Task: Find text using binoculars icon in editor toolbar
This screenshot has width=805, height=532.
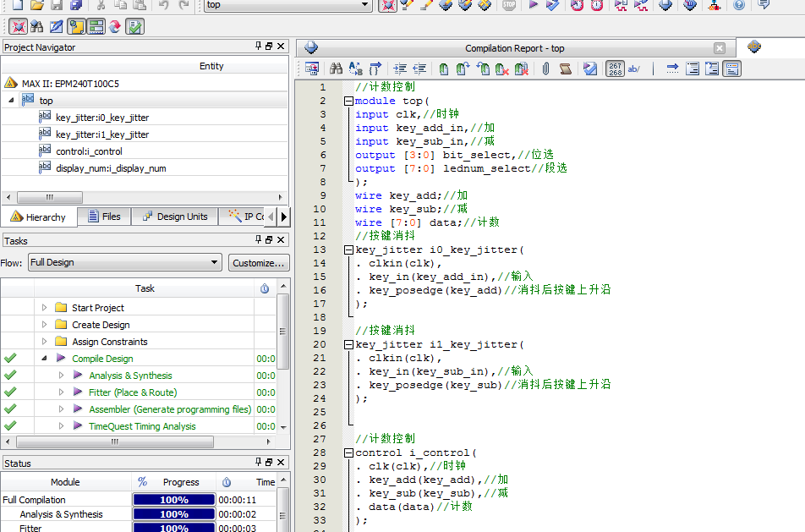Action: click(x=337, y=69)
